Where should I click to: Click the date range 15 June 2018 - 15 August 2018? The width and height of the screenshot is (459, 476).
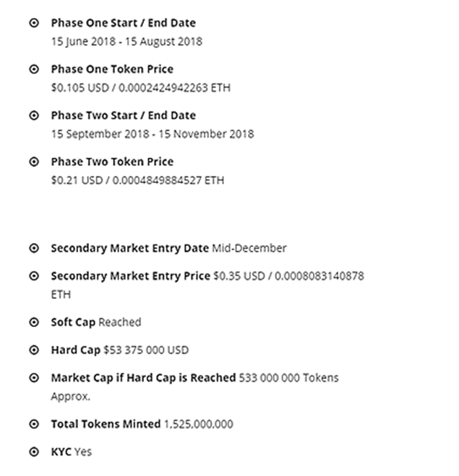pos(126,41)
